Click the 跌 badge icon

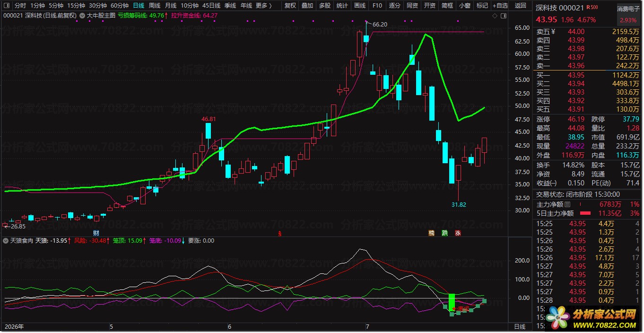coord(444,233)
